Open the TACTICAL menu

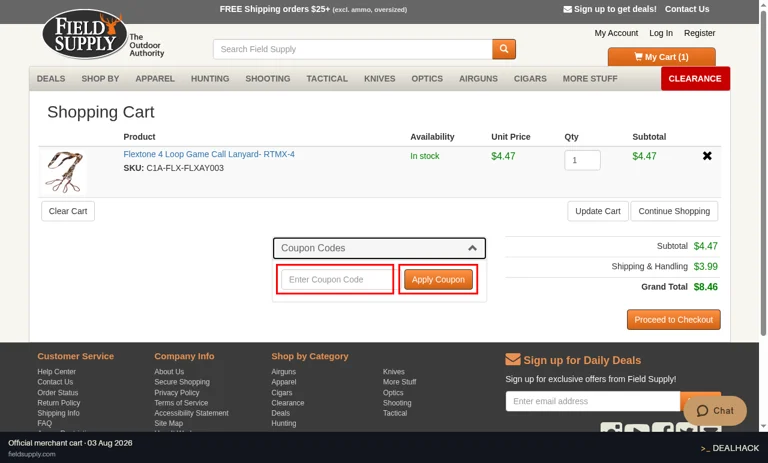coord(327,78)
